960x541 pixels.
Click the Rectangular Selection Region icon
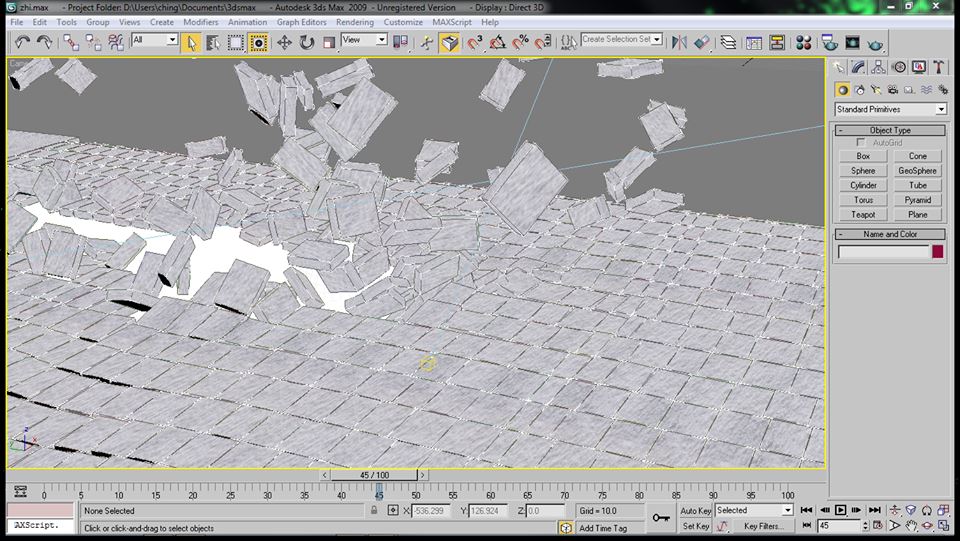236,43
